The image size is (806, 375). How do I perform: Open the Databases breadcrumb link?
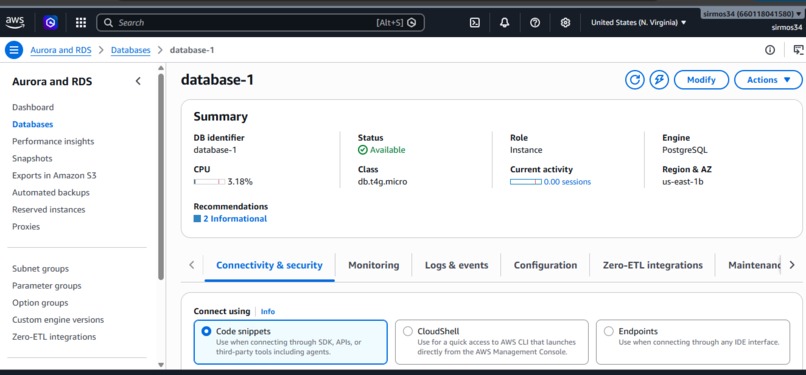131,50
